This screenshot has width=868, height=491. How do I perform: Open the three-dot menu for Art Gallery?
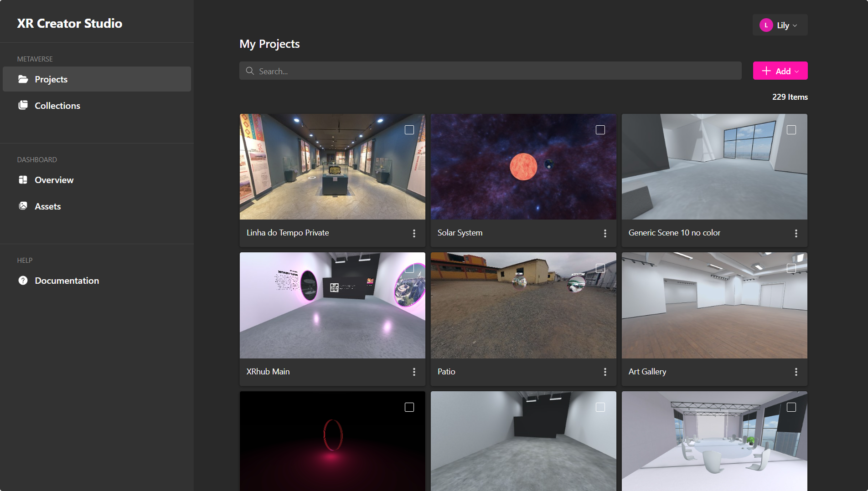pos(796,372)
